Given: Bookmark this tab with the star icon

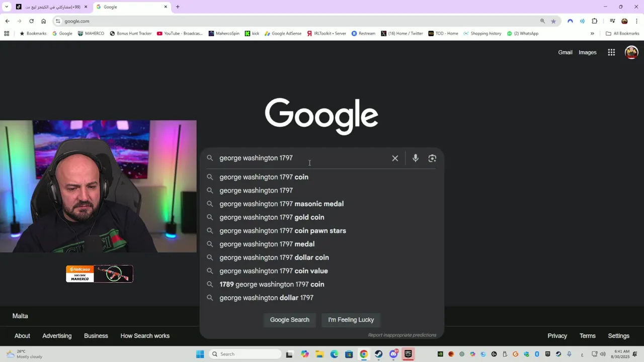Looking at the screenshot, I should pos(553,21).
